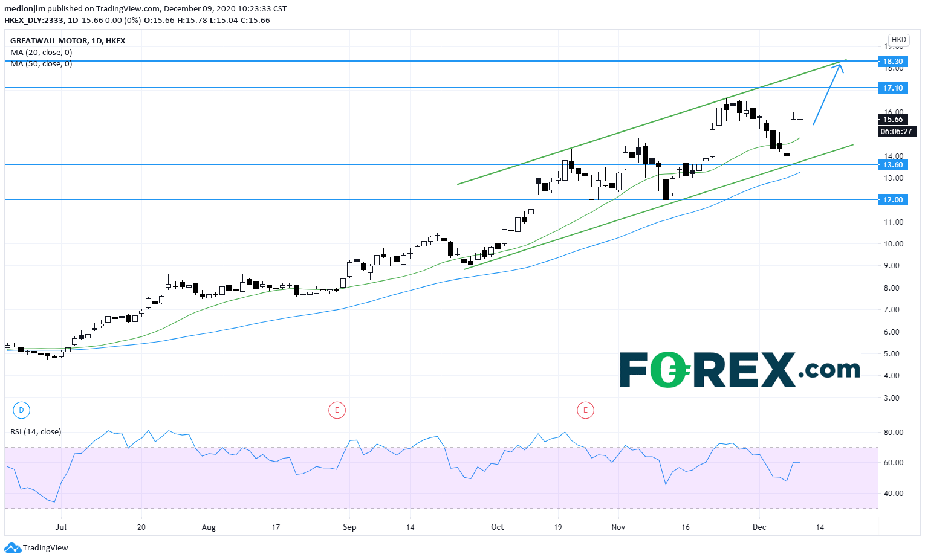The height and width of the screenshot is (560, 925).
Task: Click the medionjim author name
Action: [x=24, y=9]
